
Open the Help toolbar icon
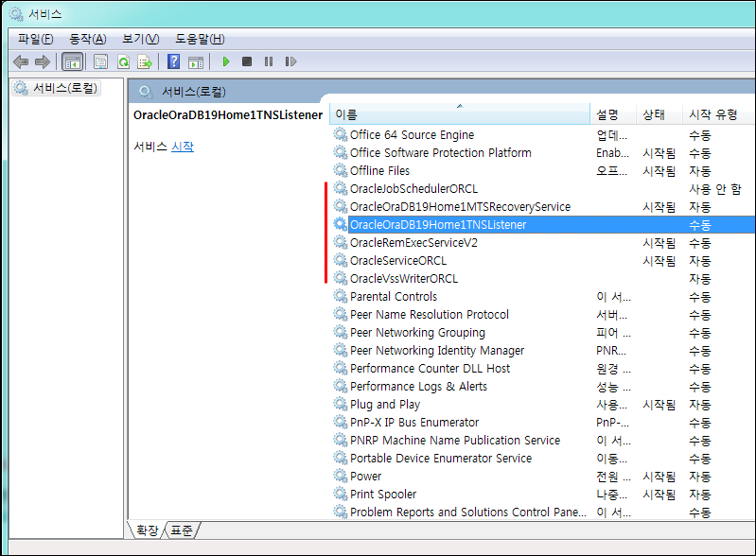tap(173, 61)
